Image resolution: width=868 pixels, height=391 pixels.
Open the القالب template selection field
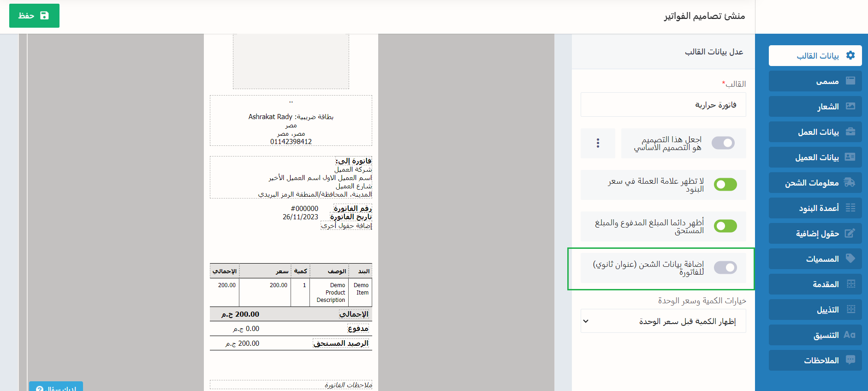[663, 105]
